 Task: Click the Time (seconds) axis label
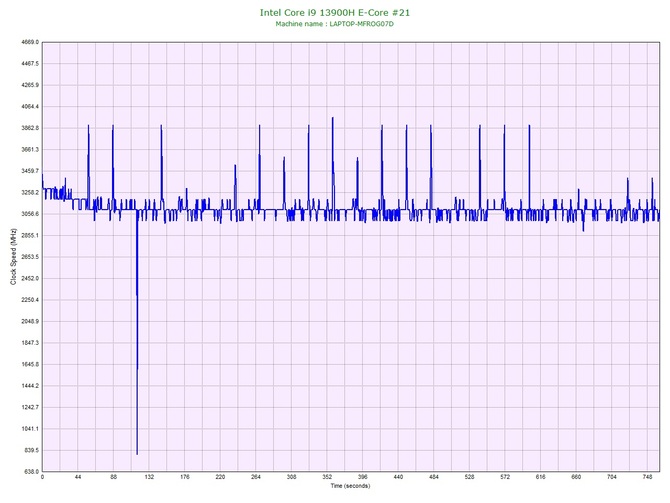[x=350, y=486]
